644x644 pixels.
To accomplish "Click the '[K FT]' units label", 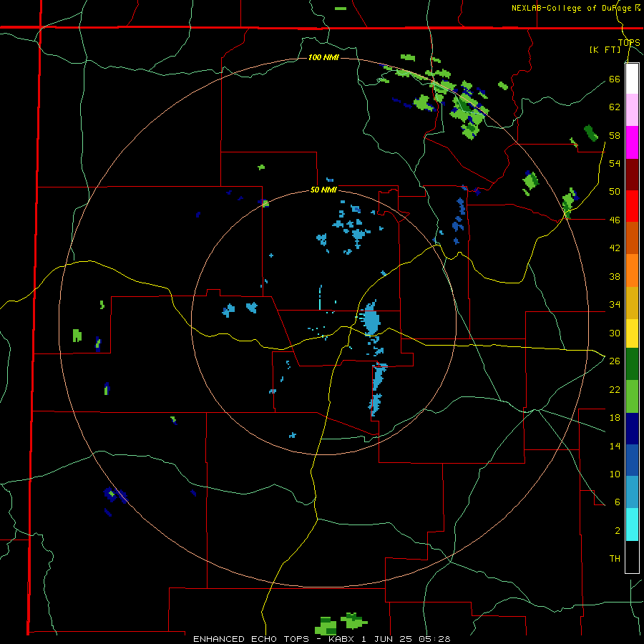I will pyautogui.click(x=605, y=50).
